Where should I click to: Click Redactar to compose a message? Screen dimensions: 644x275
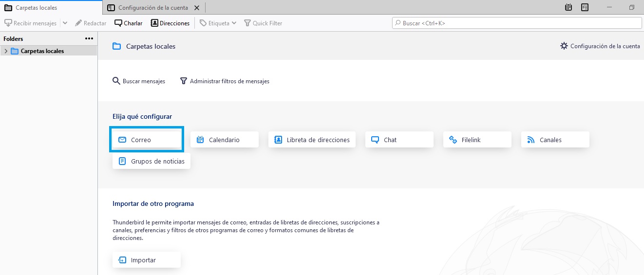tap(91, 23)
